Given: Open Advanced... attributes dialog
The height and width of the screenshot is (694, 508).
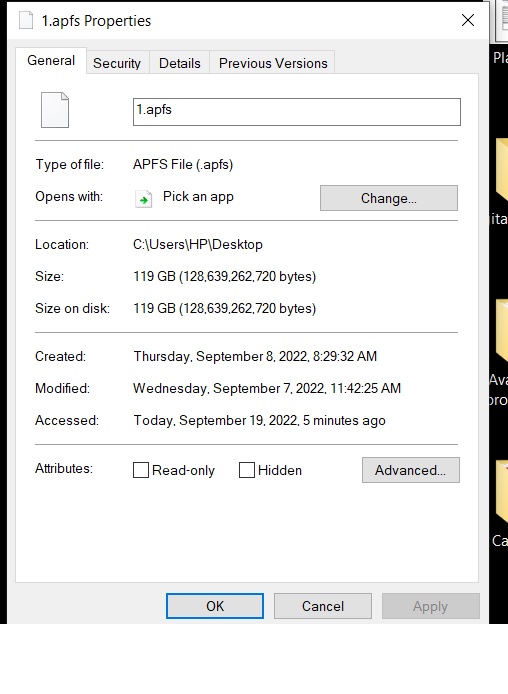Looking at the screenshot, I should 411,470.
